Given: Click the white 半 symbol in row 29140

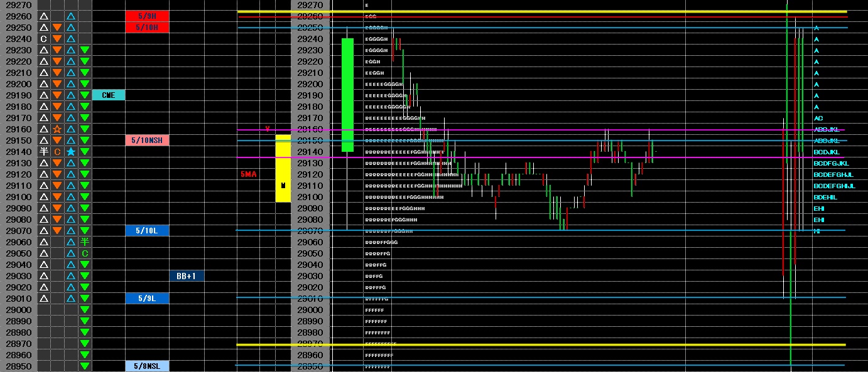Looking at the screenshot, I should coord(43,152).
